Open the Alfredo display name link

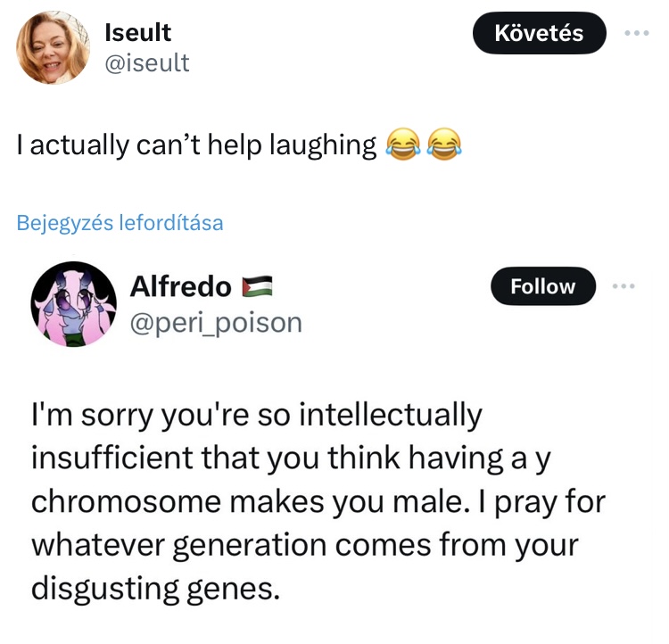pos(180,287)
